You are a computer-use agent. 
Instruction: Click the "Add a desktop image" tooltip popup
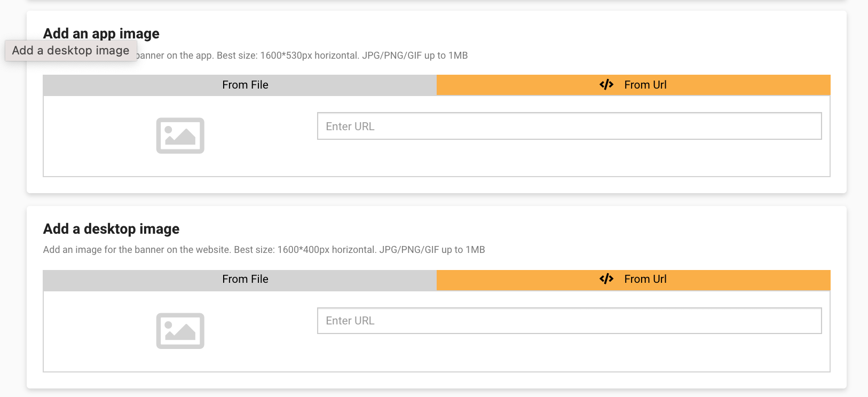click(x=71, y=51)
